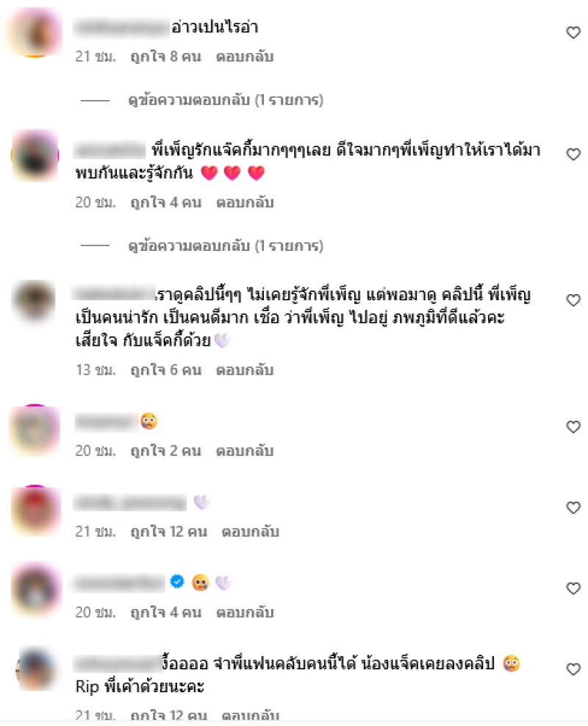This screenshot has height=726, width=588.
Task: View who liked: ถูกใจ 8 คน
Action: 165,57
